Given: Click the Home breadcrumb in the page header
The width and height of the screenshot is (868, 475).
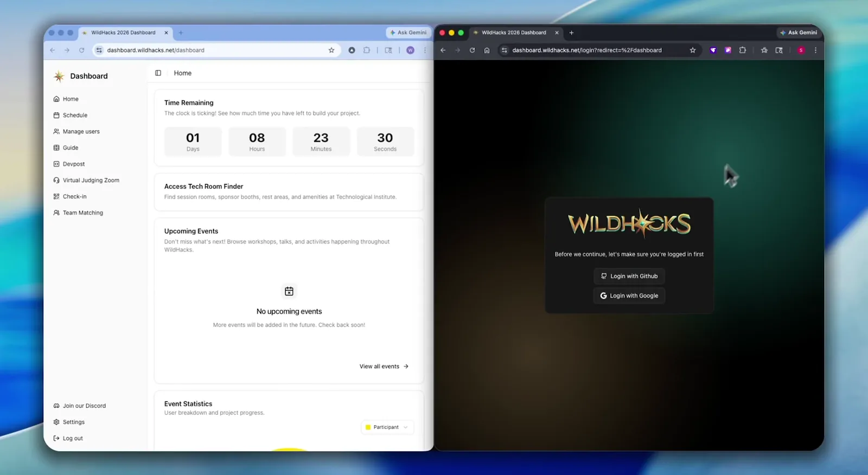Looking at the screenshot, I should pos(183,73).
